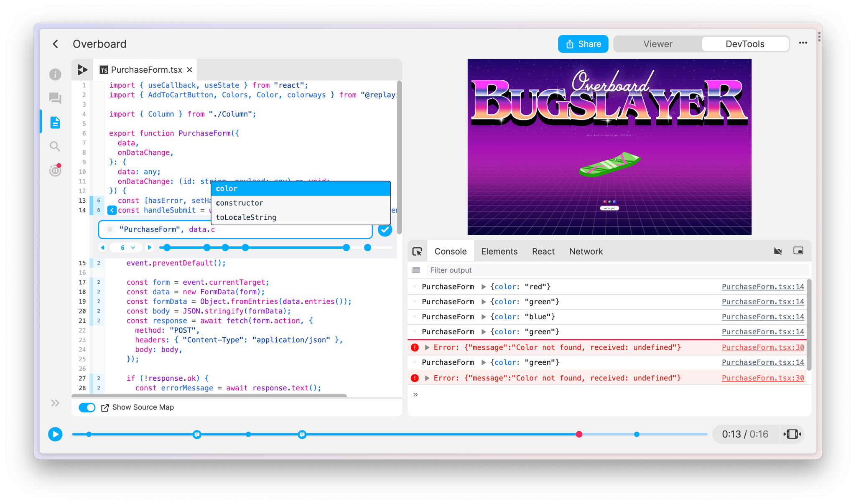Open the Network tab
The width and height of the screenshot is (856, 504).
586,252
